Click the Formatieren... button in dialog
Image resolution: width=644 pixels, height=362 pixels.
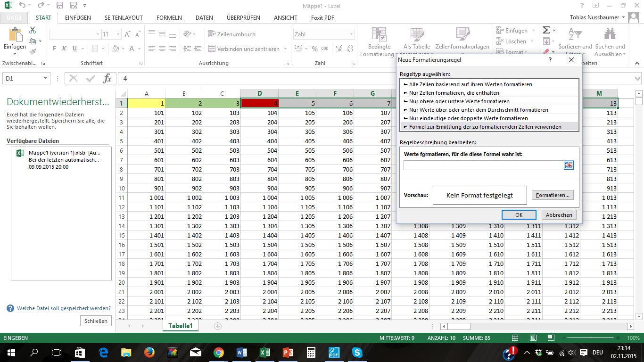(552, 195)
